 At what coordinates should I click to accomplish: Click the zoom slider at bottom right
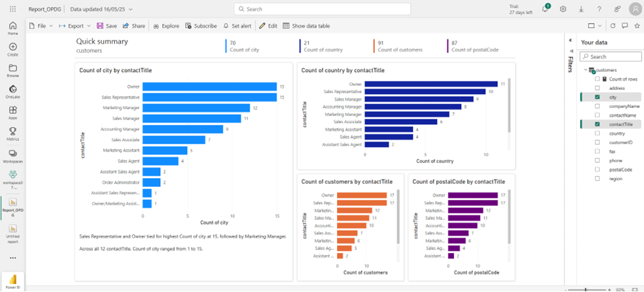click(588, 289)
